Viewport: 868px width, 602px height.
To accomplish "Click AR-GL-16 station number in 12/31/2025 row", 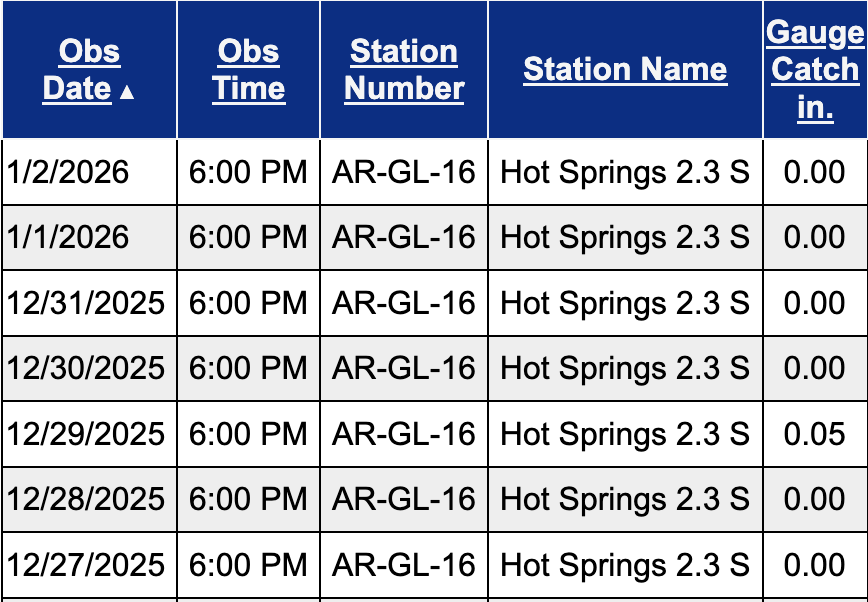I will tap(404, 303).
